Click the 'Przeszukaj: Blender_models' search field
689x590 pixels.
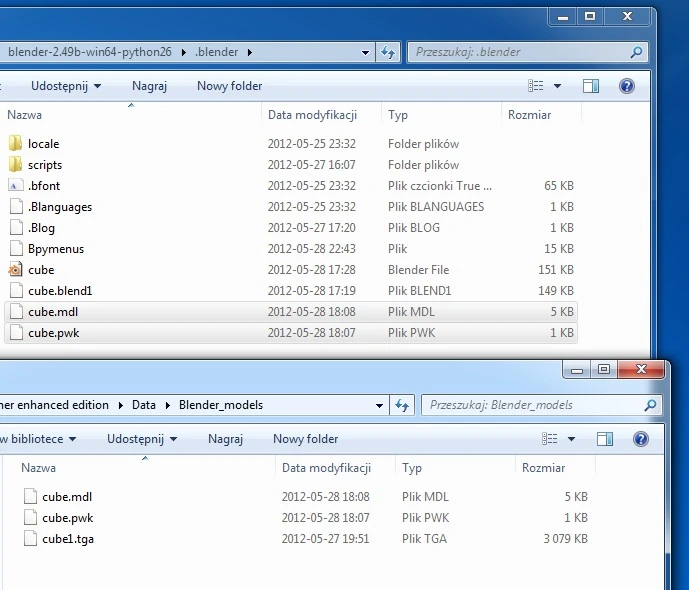541,405
